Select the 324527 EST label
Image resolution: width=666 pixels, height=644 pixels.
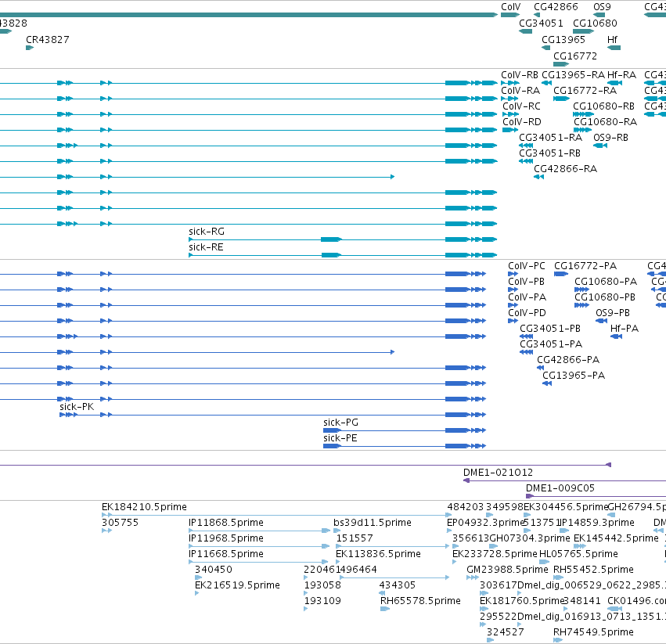coord(505,632)
